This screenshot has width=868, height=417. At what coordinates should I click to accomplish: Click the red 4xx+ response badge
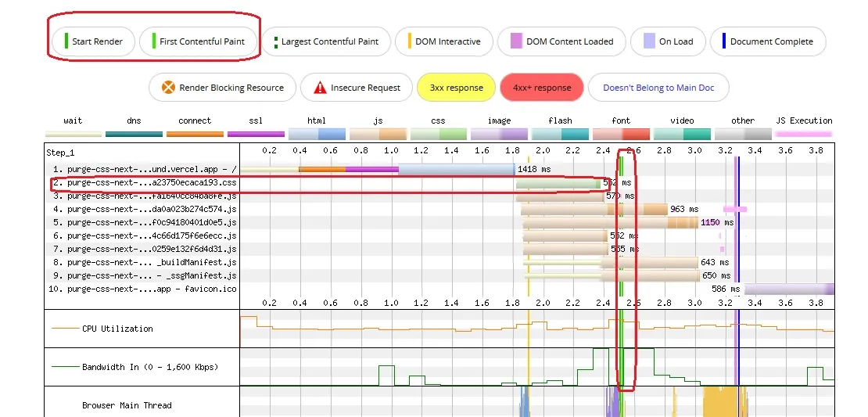(541, 88)
